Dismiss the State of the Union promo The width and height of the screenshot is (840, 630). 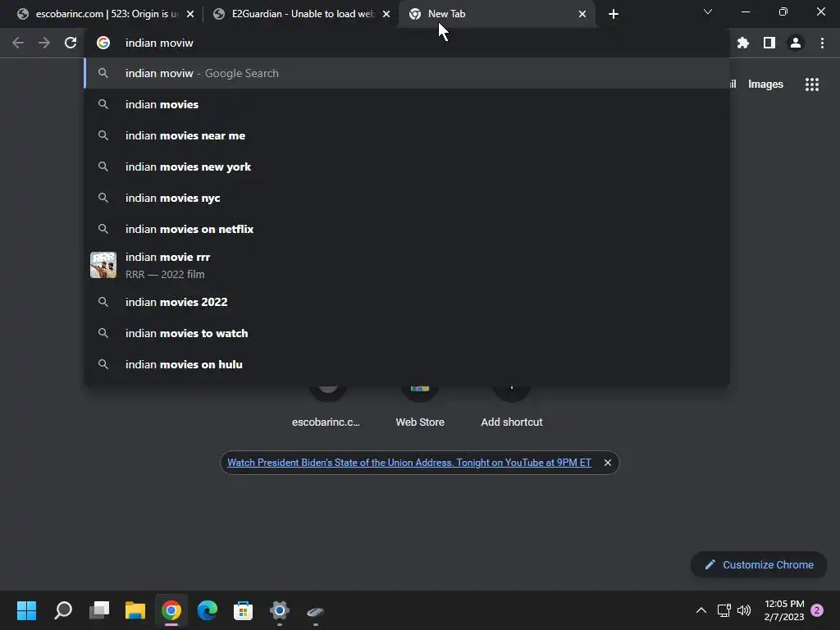coord(608,463)
